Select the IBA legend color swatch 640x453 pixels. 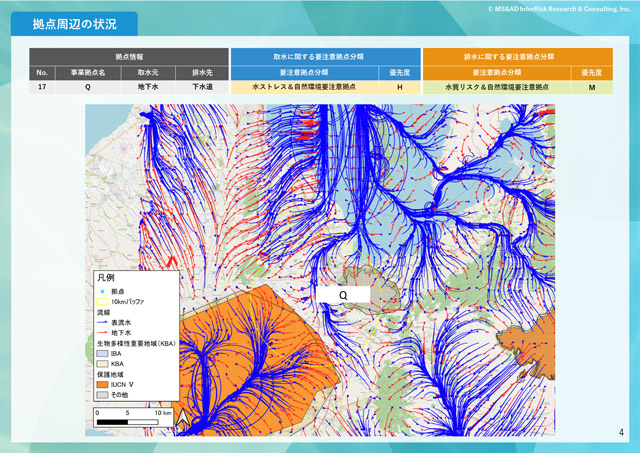[102, 353]
